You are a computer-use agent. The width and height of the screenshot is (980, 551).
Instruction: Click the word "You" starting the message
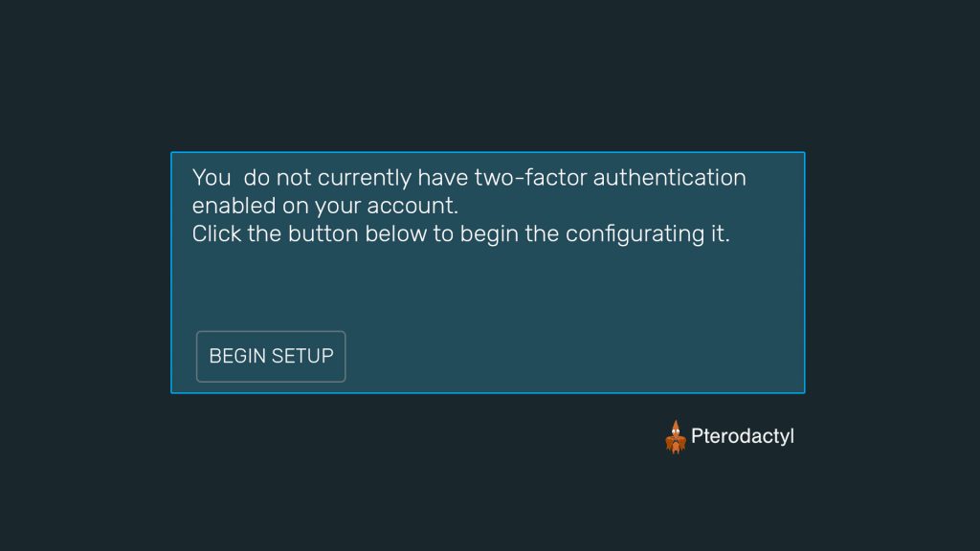point(211,178)
